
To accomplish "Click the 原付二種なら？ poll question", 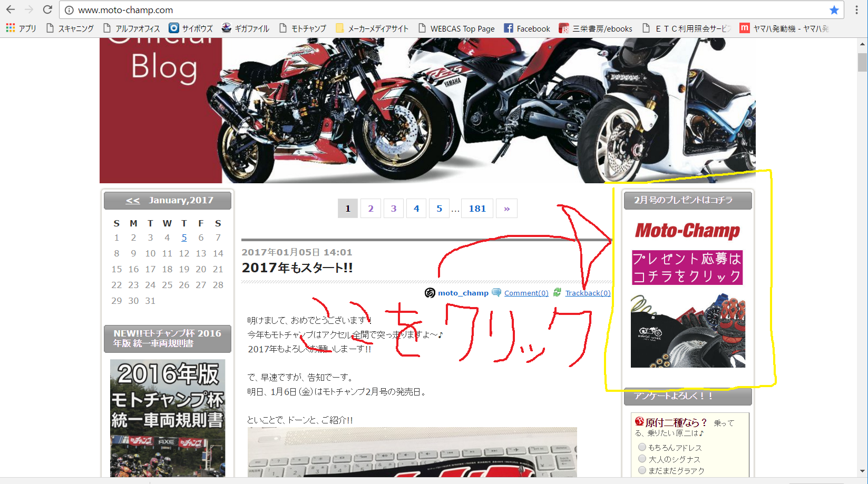I will point(676,422).
